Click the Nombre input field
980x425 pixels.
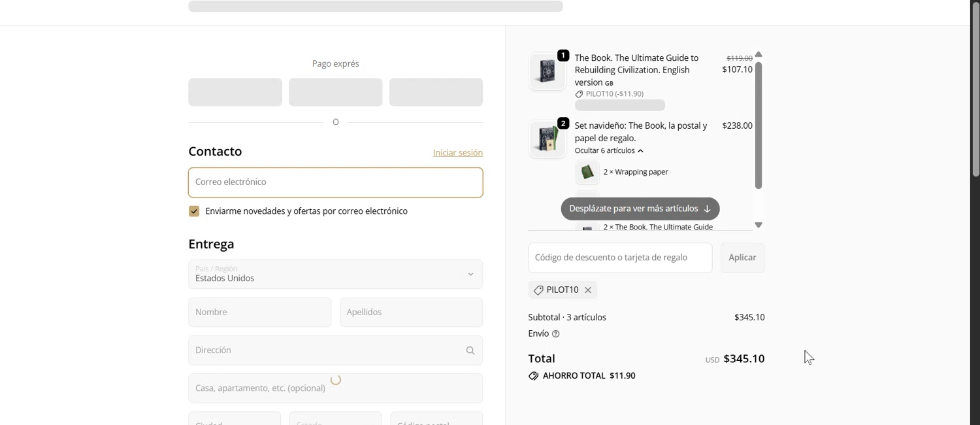pos(260,313)
